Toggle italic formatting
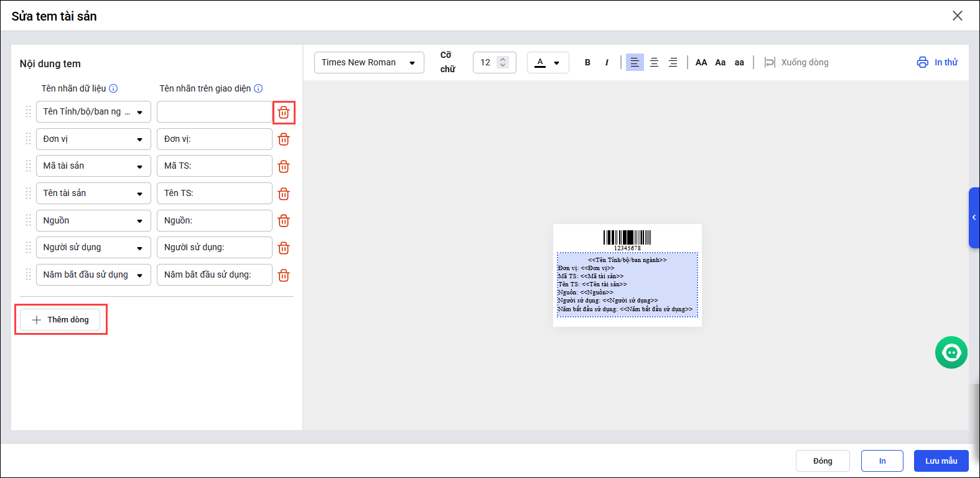Viewport: 980px width, 478px height. click(x=607, y=62)
